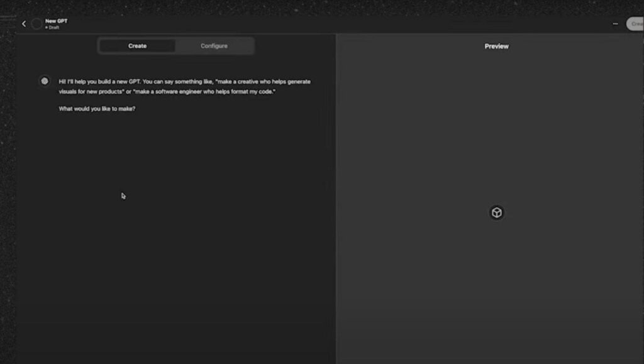Open the three-dot more options menu
The height and width of the screenshot is (364, 644).
point(615,24)
